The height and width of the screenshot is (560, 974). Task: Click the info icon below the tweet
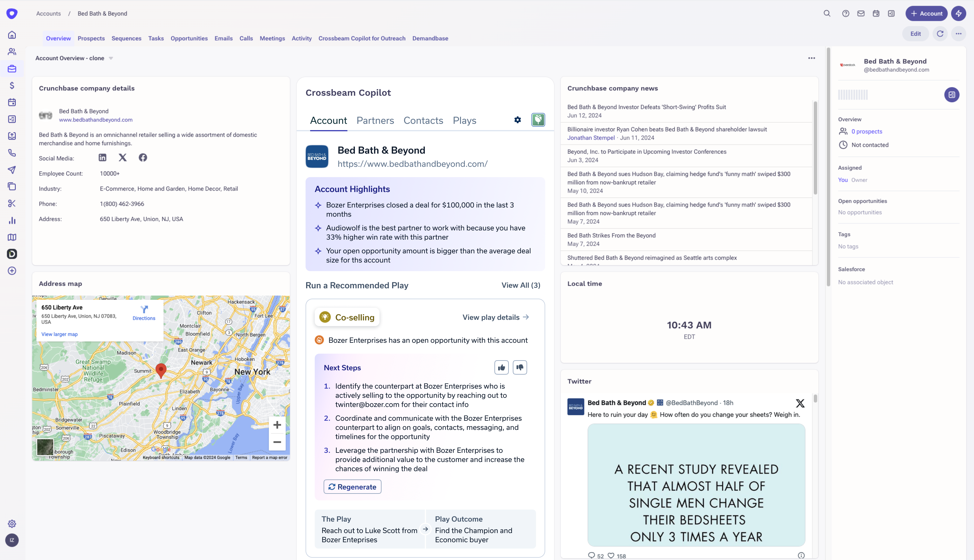[801, 555]
